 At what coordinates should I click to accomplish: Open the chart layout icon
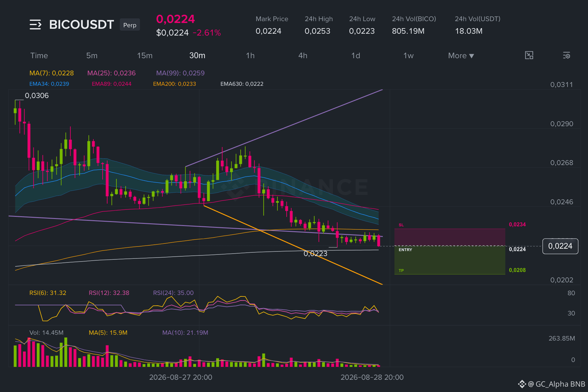[x=529, y=55]
